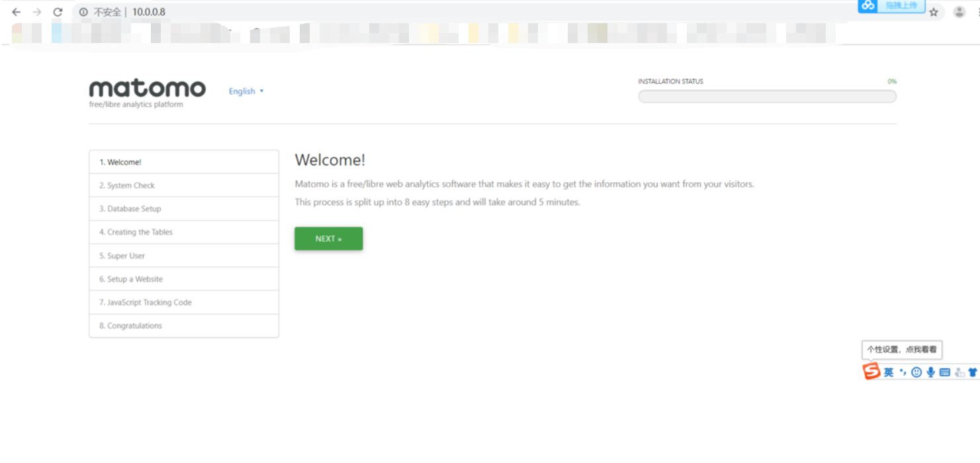Select step 2. System Check

[184, 185]
